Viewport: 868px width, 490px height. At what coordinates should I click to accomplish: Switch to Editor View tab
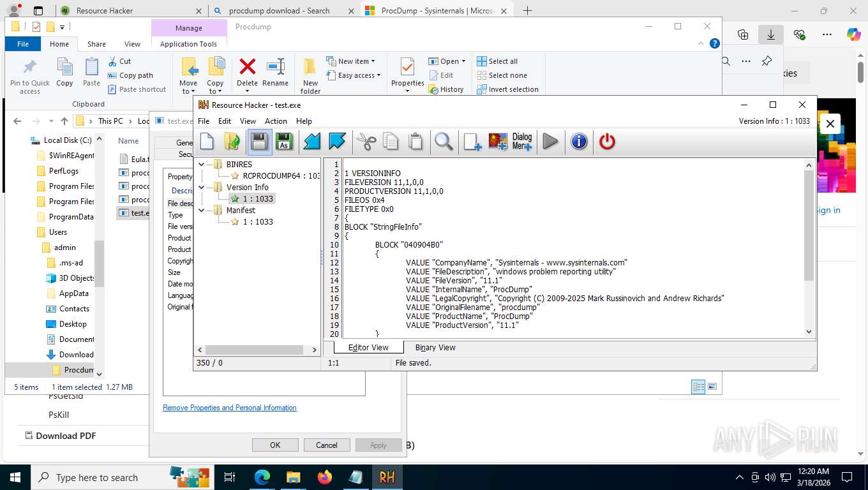[368, 347]
